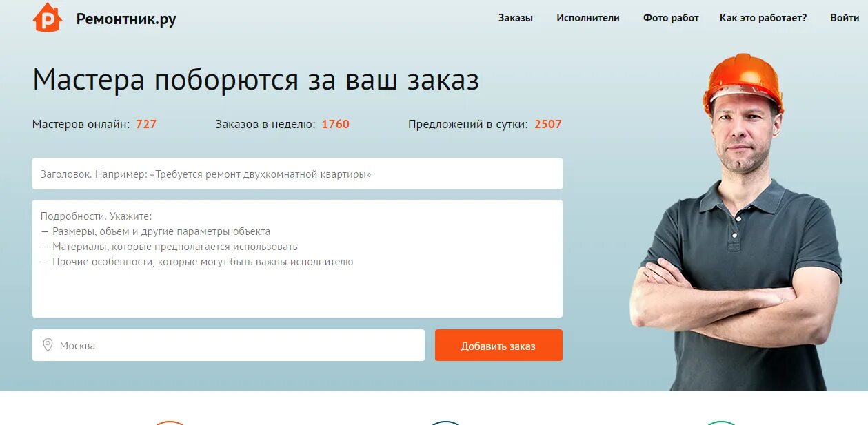
Task: Click the label Предложений в сутки:
Action: coord(468,125)
